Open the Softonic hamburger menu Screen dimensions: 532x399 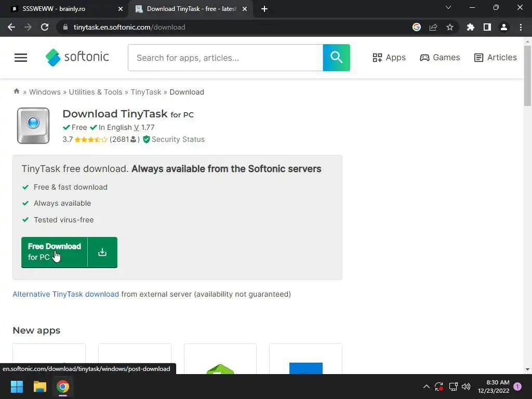[x=21, y=58]
